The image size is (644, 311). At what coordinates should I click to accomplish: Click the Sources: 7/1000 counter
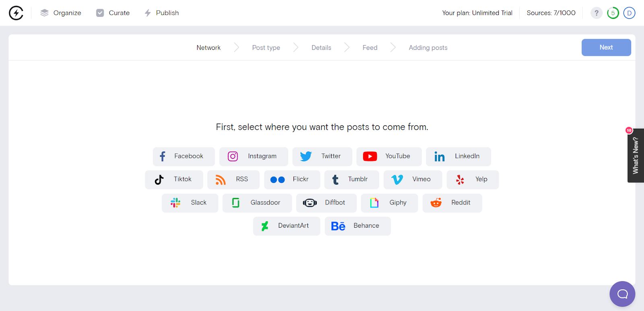coord(551,13)
